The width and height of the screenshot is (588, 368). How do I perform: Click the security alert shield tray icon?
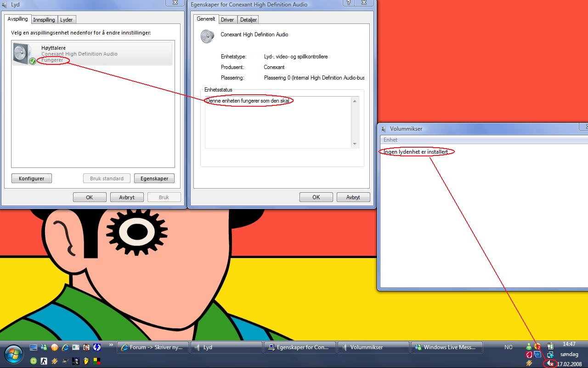[x=537, y=347]
